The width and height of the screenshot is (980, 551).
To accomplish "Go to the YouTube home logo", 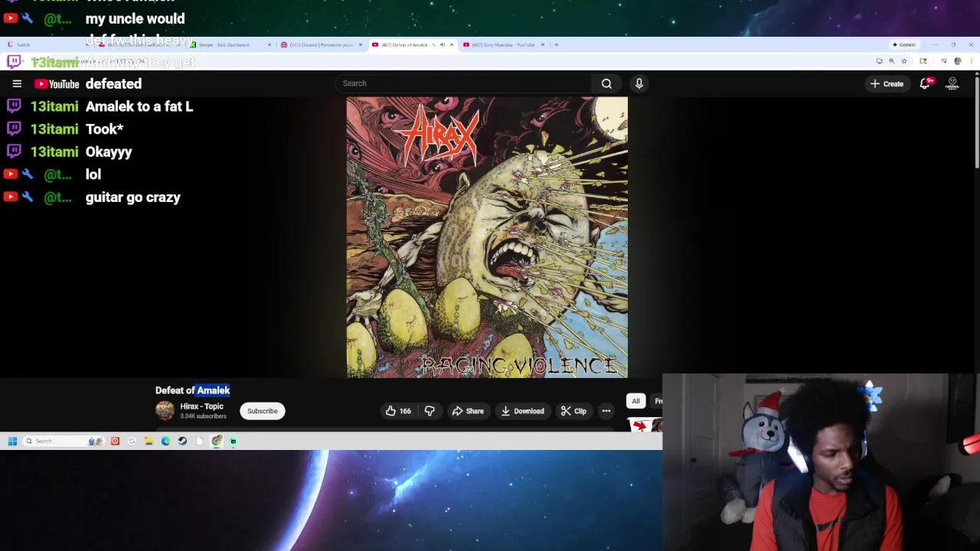I will (57, 83).
